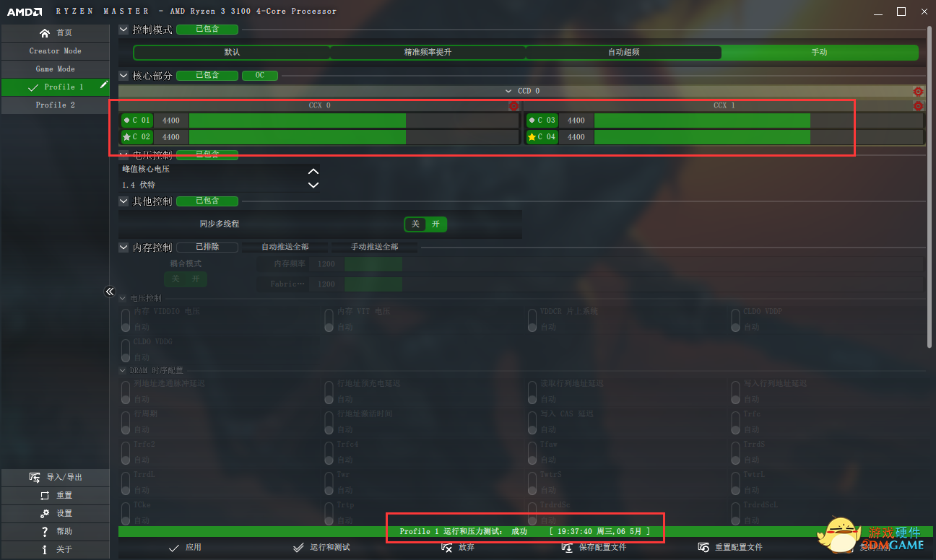Click the 内存频率 1200 slider bar
The height and width of the screenshot is (560, 936).
[x=633, y=264]
